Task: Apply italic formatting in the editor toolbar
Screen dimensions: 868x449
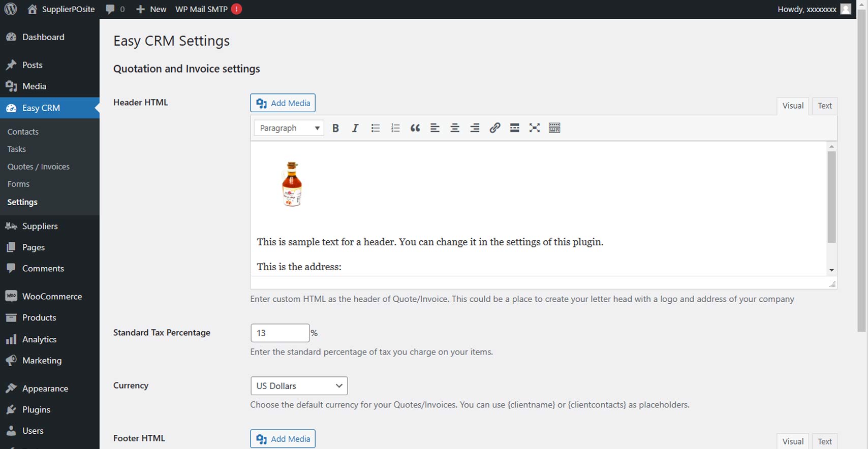Action: pos(355,128)
